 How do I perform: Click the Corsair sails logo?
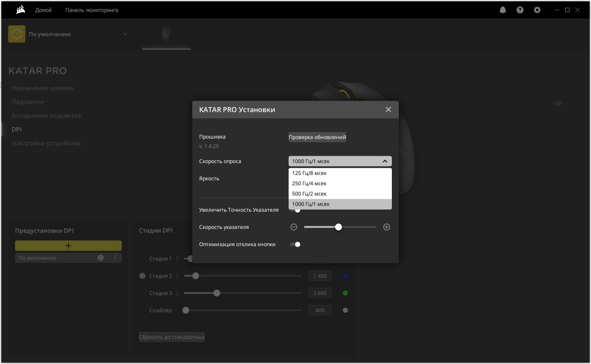tap(20, 10)
